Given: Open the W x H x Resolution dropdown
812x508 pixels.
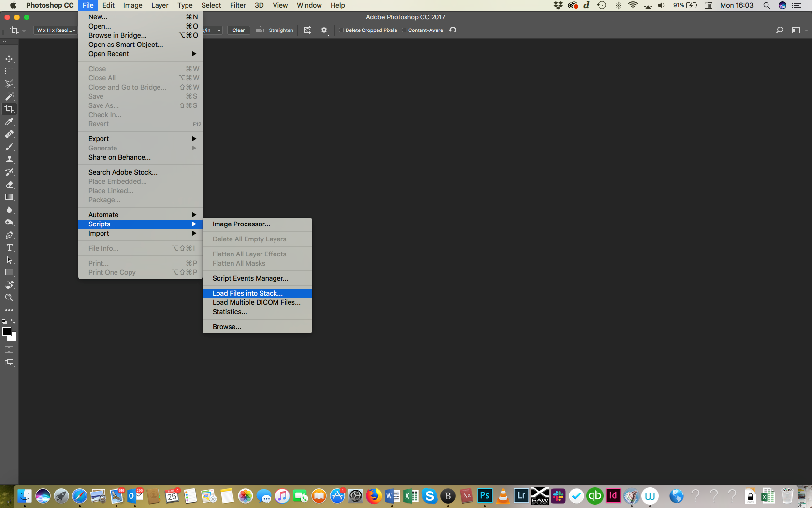Looking at the screenshot, I should click(56, 30).
